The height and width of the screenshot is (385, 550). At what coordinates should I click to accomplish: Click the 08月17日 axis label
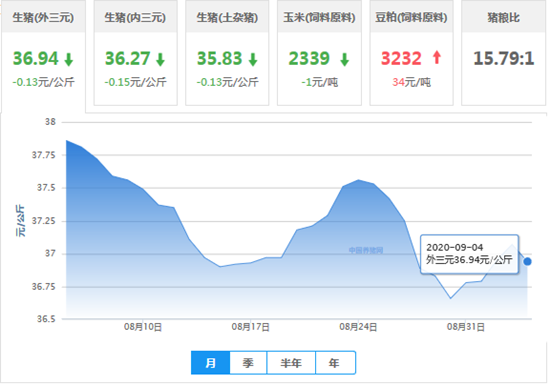250,327
